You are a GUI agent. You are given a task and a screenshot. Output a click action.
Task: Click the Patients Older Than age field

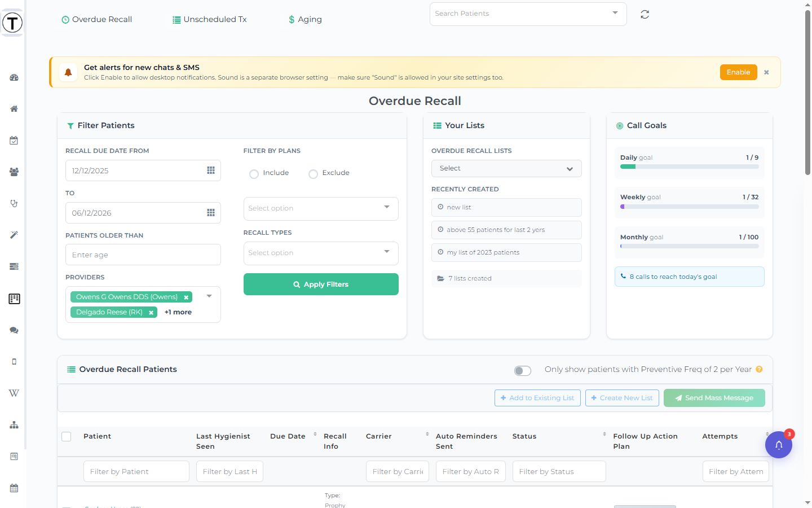click(143, 255)
